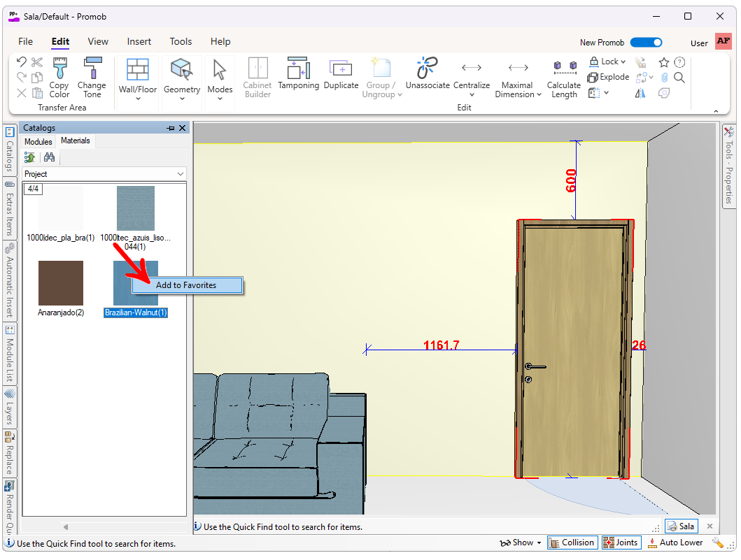Image resolution: width=741 pixels, height=560 pixels.
Task: Select the Copy Color tool
Action: coord(59,77)
